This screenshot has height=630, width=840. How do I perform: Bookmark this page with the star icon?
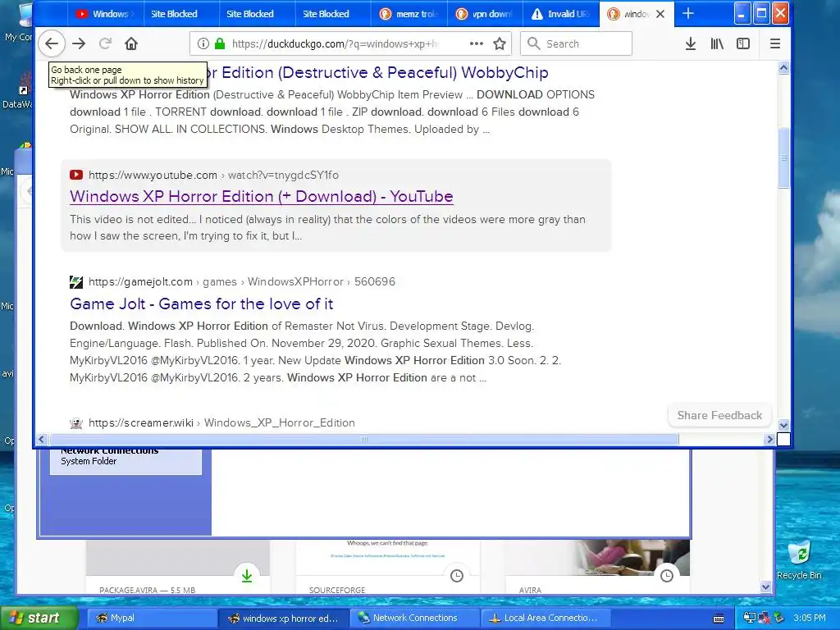(500, 44)
